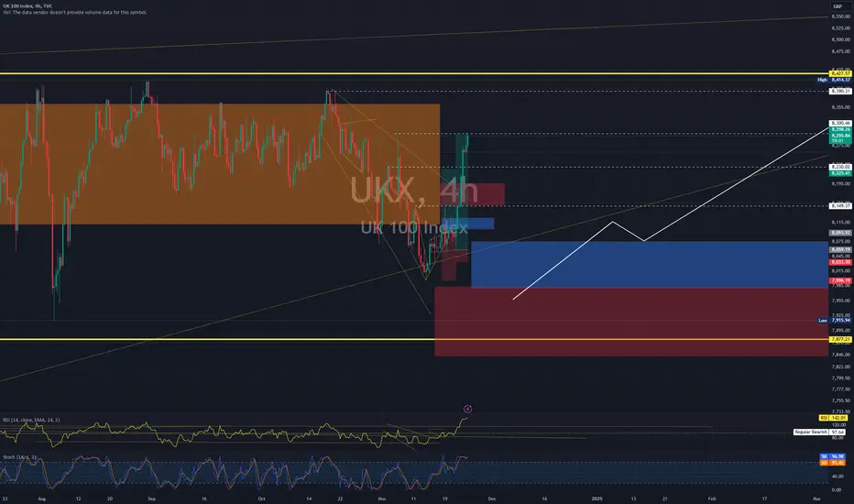Click the gray 8,093.92 price label
Viewport: 854px width, 504px height.
pos(840,233)
